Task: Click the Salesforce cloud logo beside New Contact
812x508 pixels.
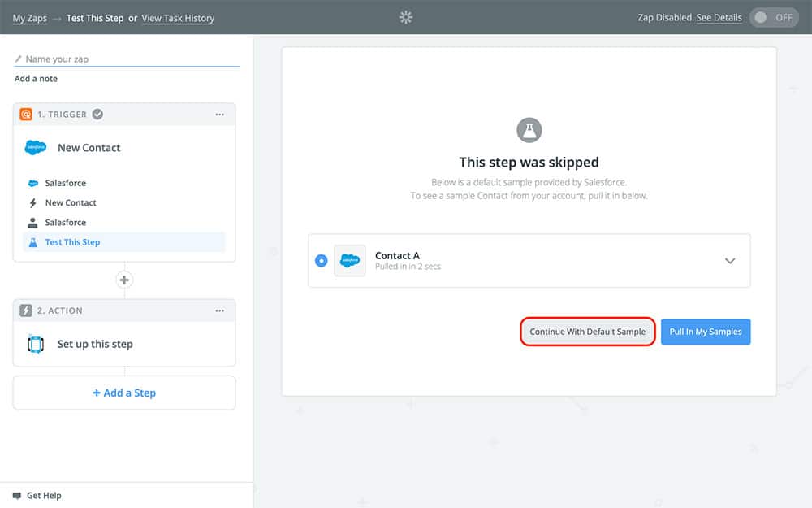Action: (36, 148)
